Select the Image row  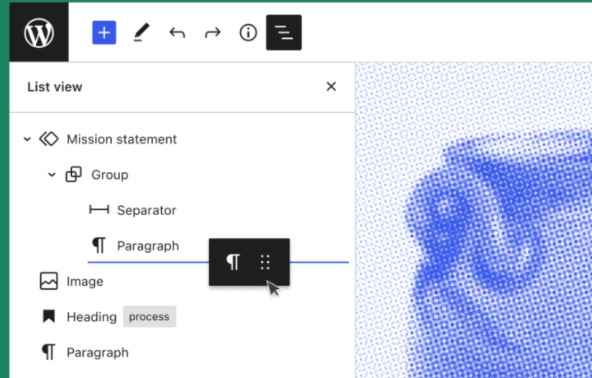[182, 281]
